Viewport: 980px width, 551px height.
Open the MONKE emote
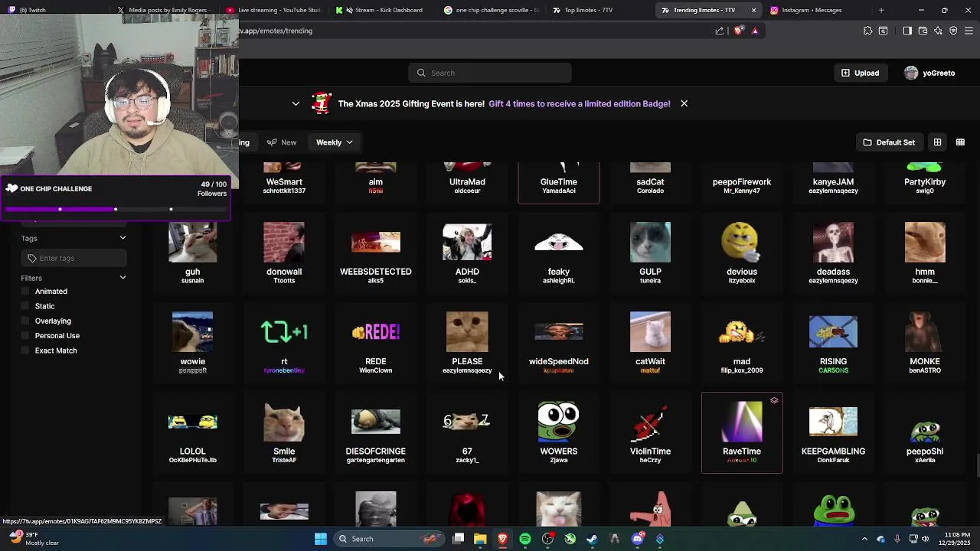[924, 343]
